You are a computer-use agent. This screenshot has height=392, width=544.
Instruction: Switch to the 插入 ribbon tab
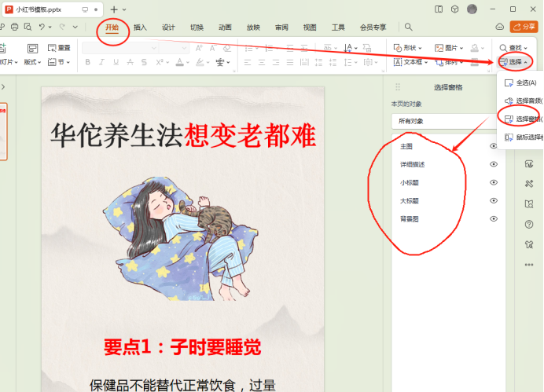point(140,27)
